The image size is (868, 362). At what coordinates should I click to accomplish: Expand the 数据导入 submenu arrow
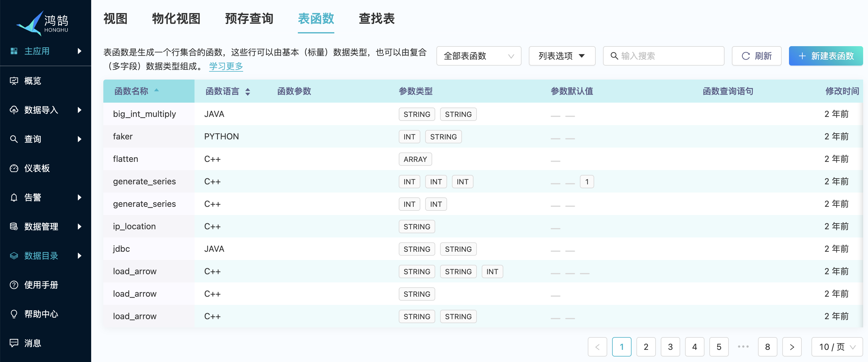tap(80, 110)
